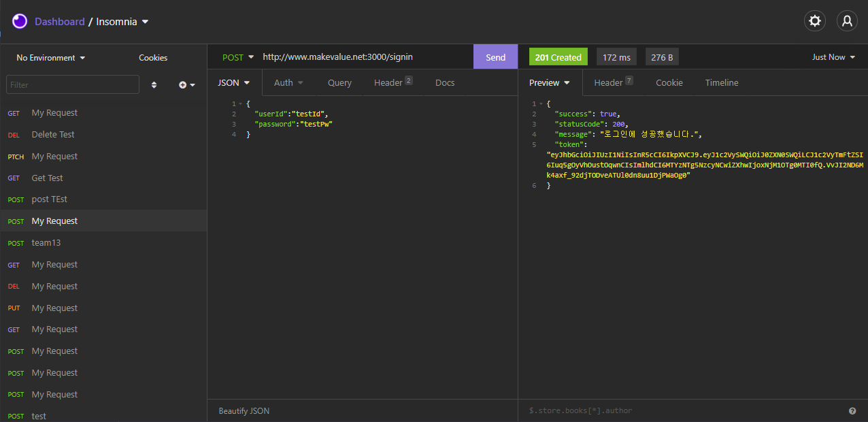Image resolution: width=868 pixels, height=422 pixels.
Task: Click the sort requests arrows icon
Action: [x=154, y=85]
